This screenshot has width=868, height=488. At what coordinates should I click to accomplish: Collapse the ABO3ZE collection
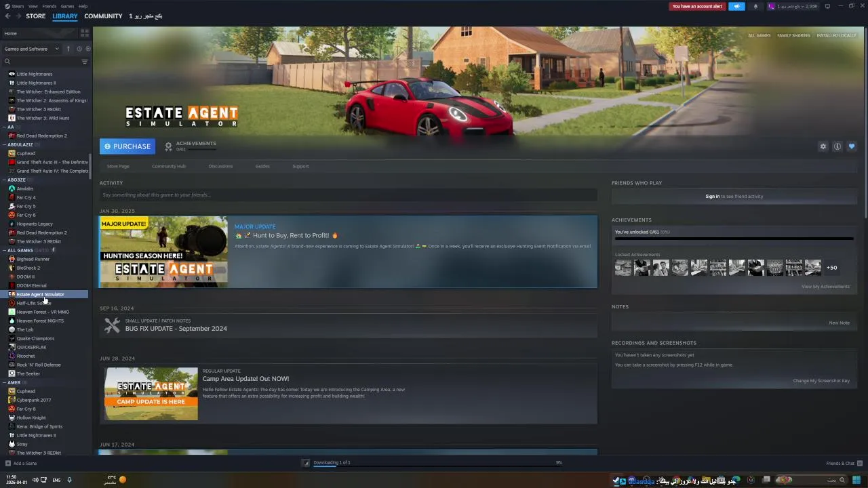pos(4,180)
